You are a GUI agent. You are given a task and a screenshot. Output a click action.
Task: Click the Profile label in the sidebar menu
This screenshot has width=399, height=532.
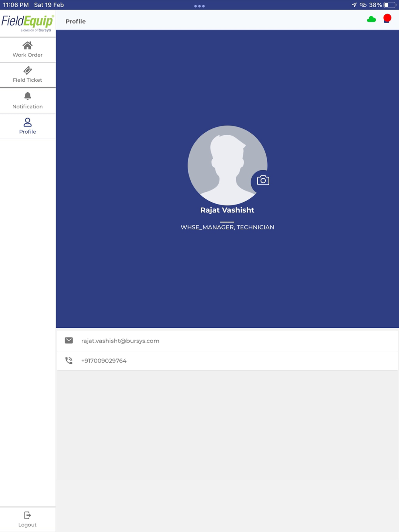pos(28,132)
